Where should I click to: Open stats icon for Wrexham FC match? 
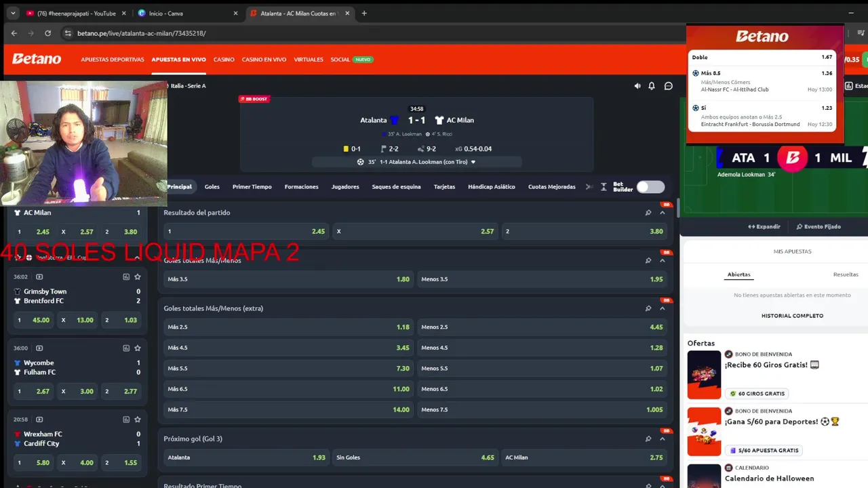126,420
